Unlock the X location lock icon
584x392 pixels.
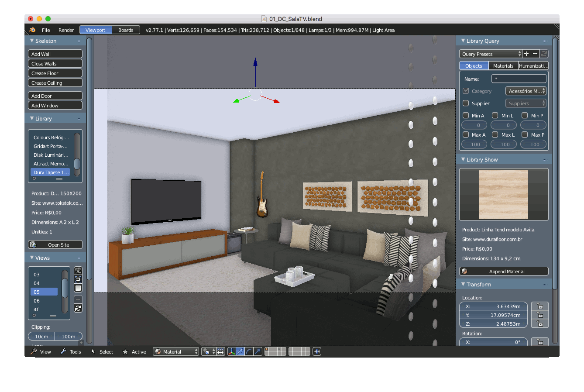539,306
